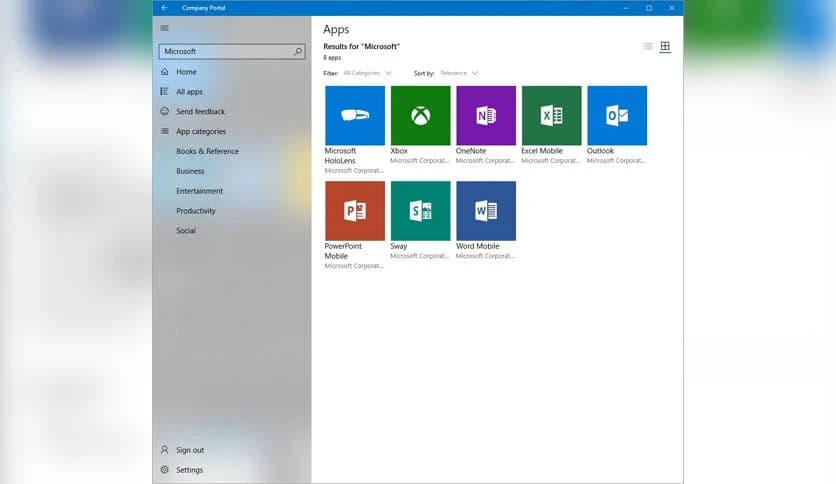This screenshot has height=484, width=836.
Task: Open the Word Mobile app tile
Action: [x=486, y=211]
